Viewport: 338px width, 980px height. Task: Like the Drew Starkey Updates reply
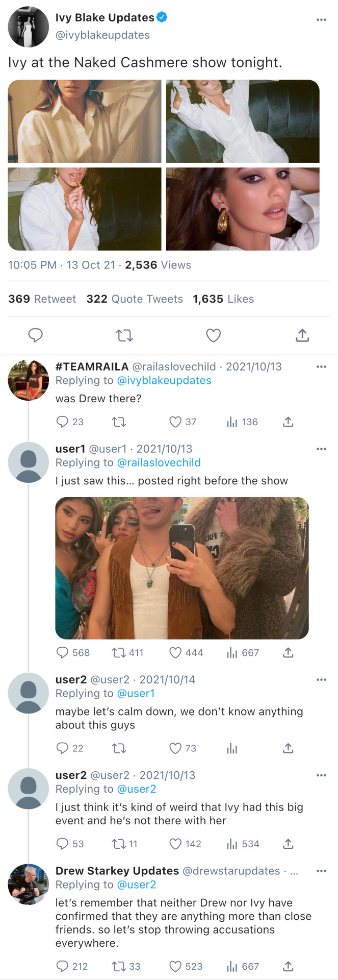click(x=175, y=966)
